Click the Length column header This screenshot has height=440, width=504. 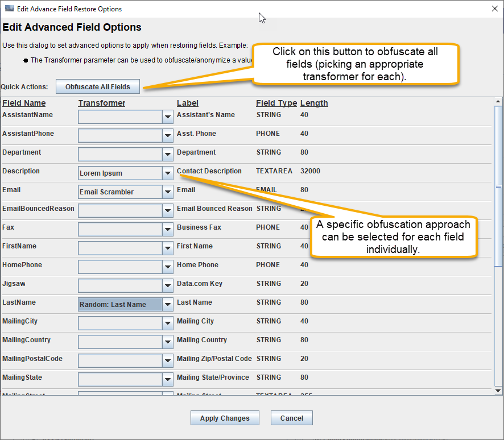(x=314, y=103)
